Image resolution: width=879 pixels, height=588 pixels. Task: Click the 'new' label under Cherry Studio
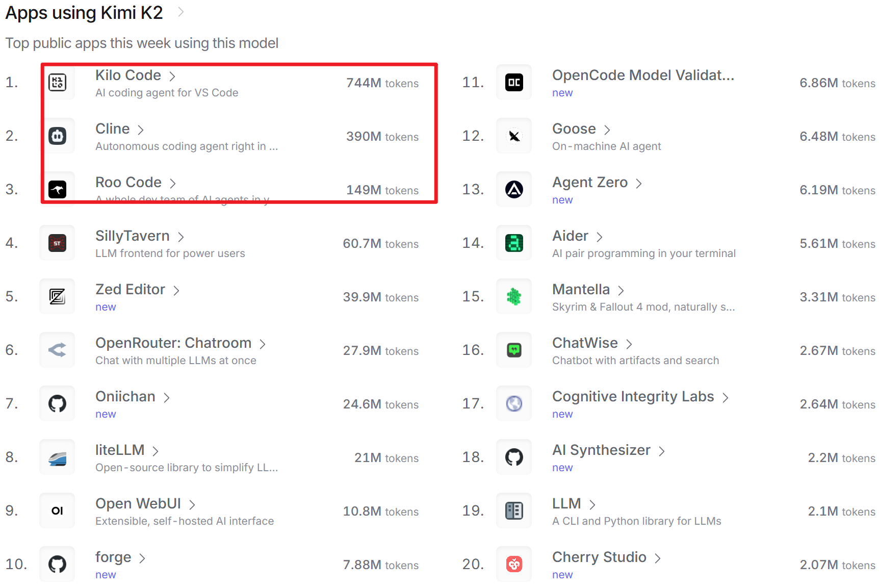click(x=562, y=575)
